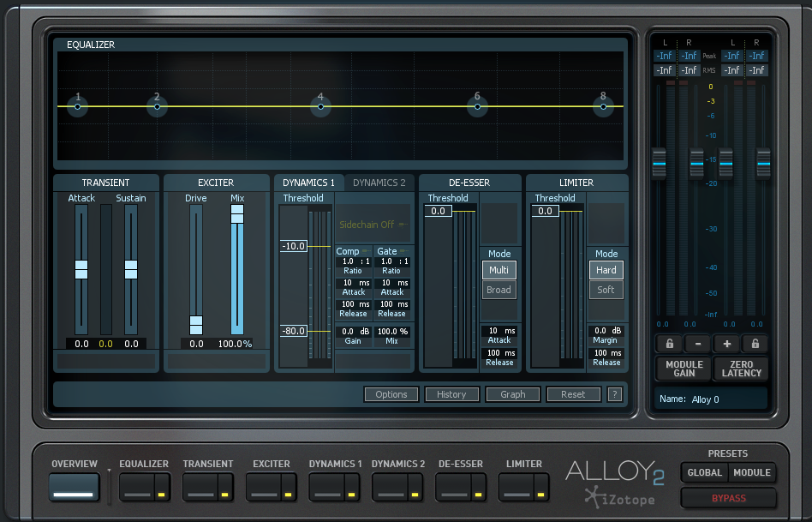Click the Dynamics Mix 100.0 % field
Viewport: 812px width, 522px height.
[392, 331]
